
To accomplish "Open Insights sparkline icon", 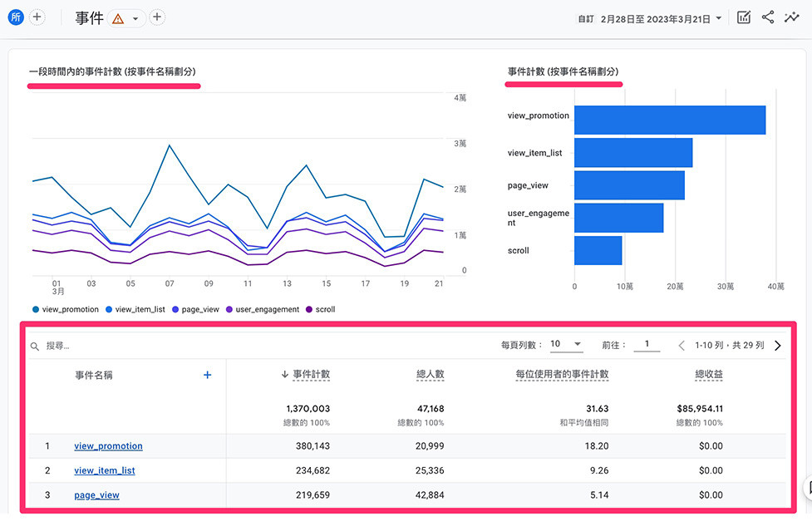I will point(791,17).
